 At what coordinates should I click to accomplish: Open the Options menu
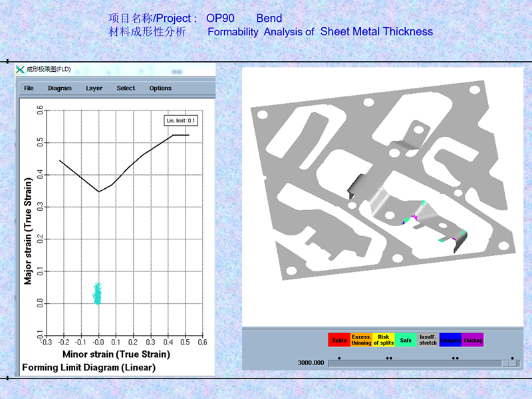pyautogui.click(x=160, y=88)
